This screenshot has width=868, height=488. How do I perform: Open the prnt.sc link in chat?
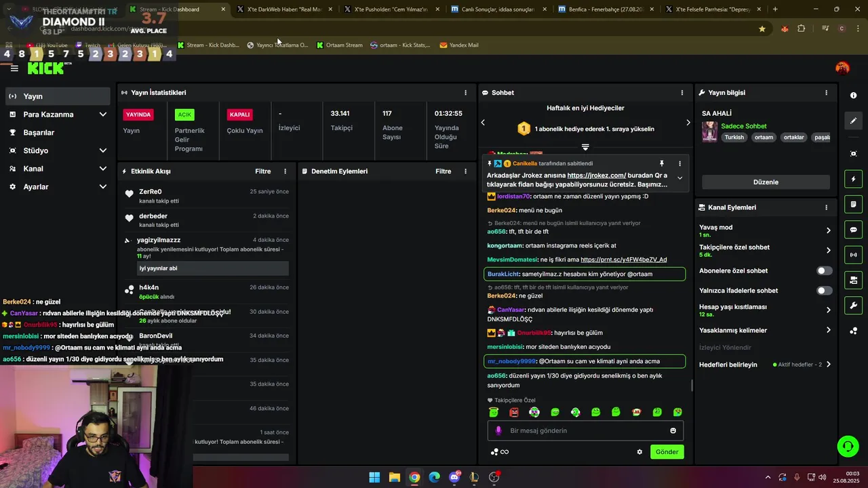coord(624,260)
